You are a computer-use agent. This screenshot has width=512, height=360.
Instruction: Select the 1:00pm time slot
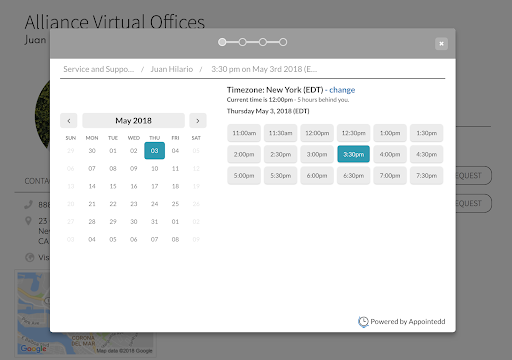[390, 133]
